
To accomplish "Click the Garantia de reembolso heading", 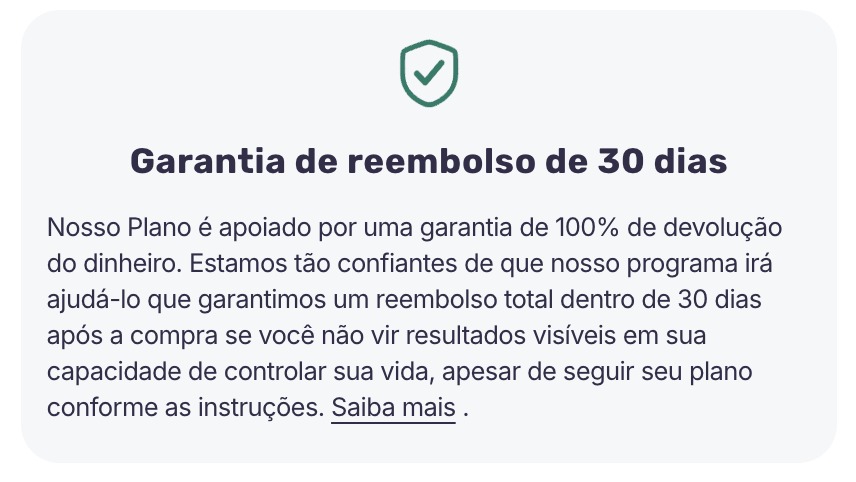I will (429, 161).
